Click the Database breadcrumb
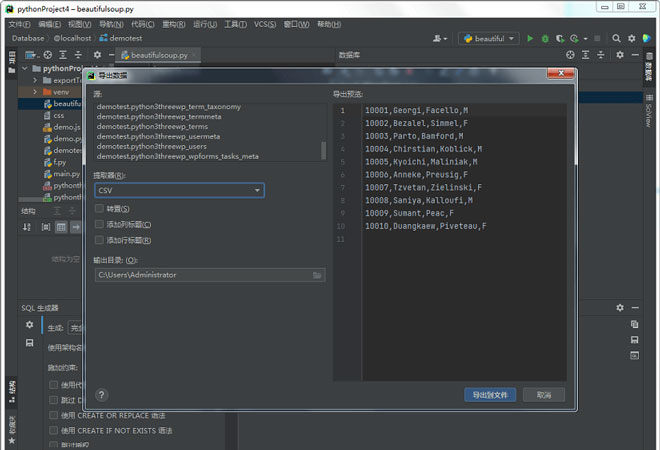 [28, 38]
